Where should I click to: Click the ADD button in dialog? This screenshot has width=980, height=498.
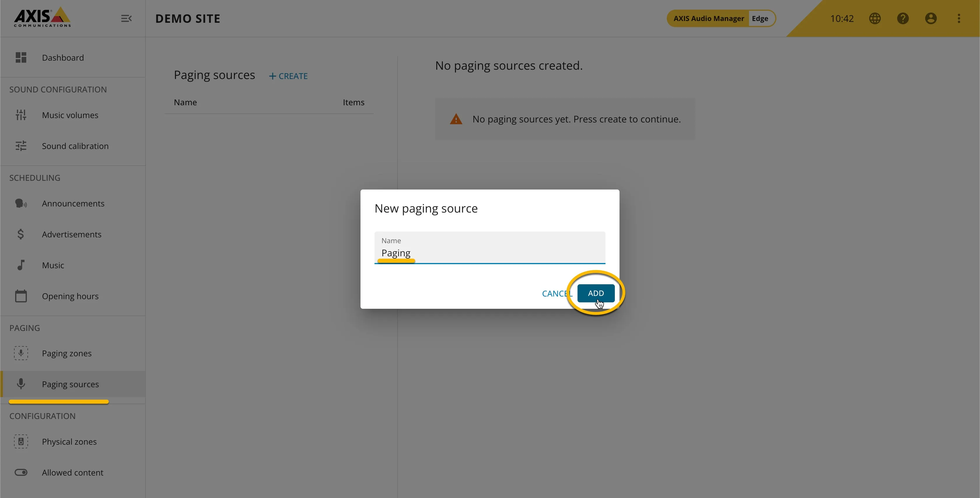coord(596,293)
